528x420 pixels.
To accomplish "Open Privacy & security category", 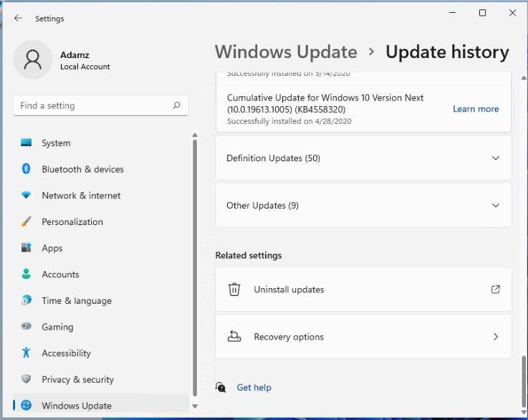I will [101, 379].
